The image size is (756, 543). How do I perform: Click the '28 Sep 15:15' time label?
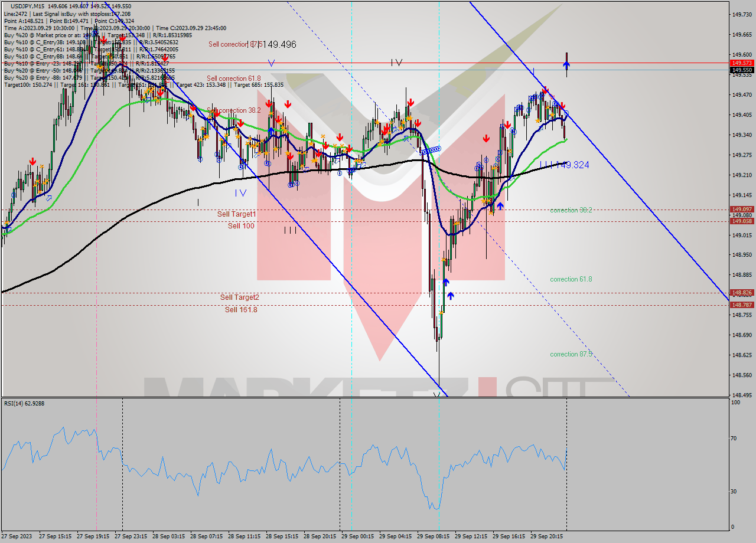(282, 537)
